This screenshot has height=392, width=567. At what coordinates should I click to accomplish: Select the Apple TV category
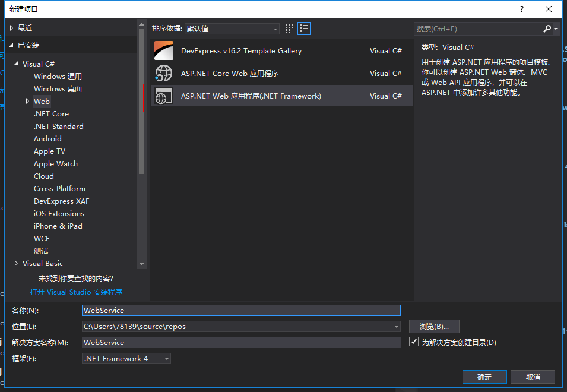point(49,151)
